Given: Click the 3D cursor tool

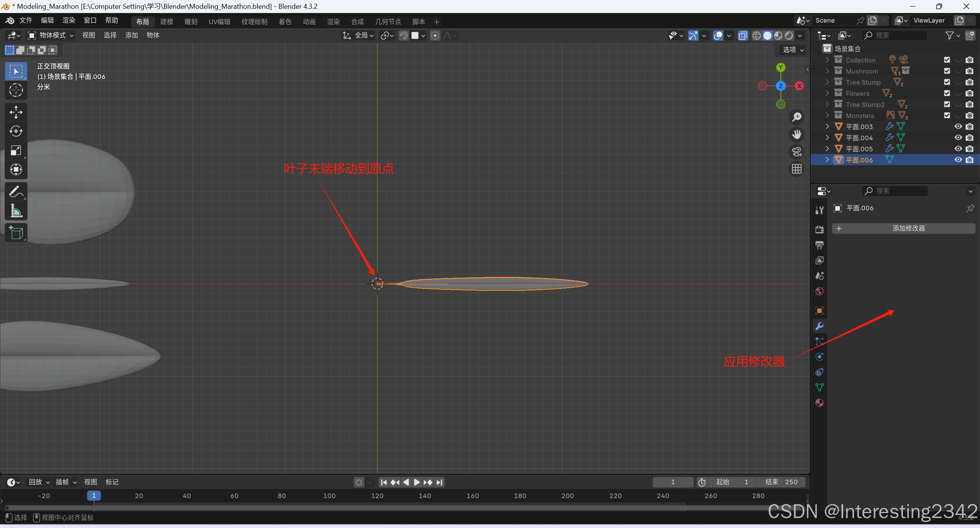Looking at the screenshot, I should click(16, 90).
